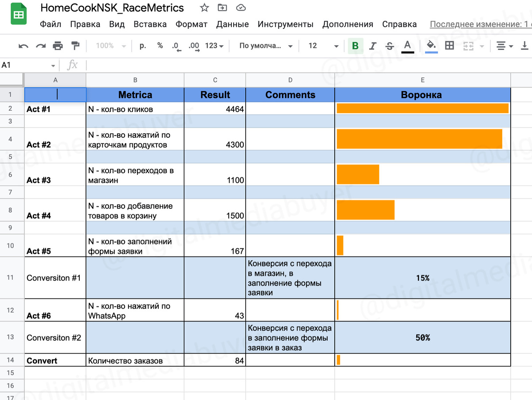Open the Формат menu

coord(192,24)
